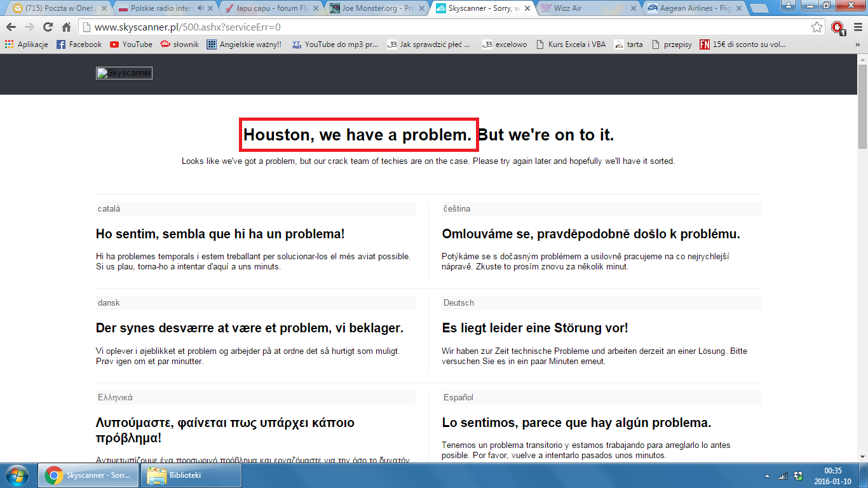Click the Skyscanner logo in the header

124,73
